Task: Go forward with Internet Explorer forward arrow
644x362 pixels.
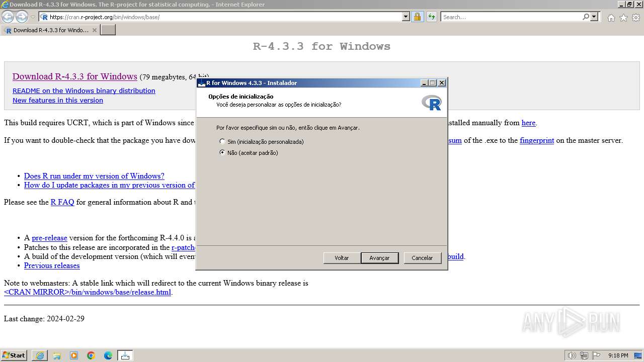Action: (x=22, y=17)
